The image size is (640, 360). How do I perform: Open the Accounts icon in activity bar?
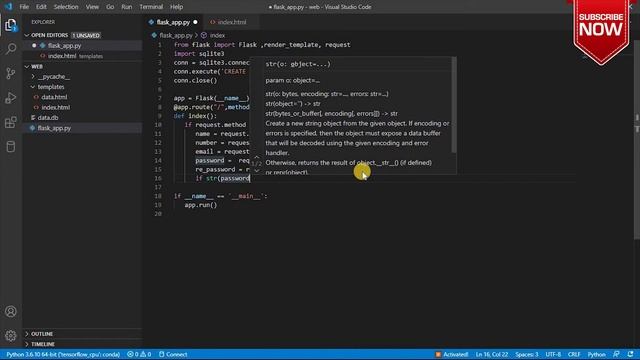pyautogui.click(x=11, y=311)
